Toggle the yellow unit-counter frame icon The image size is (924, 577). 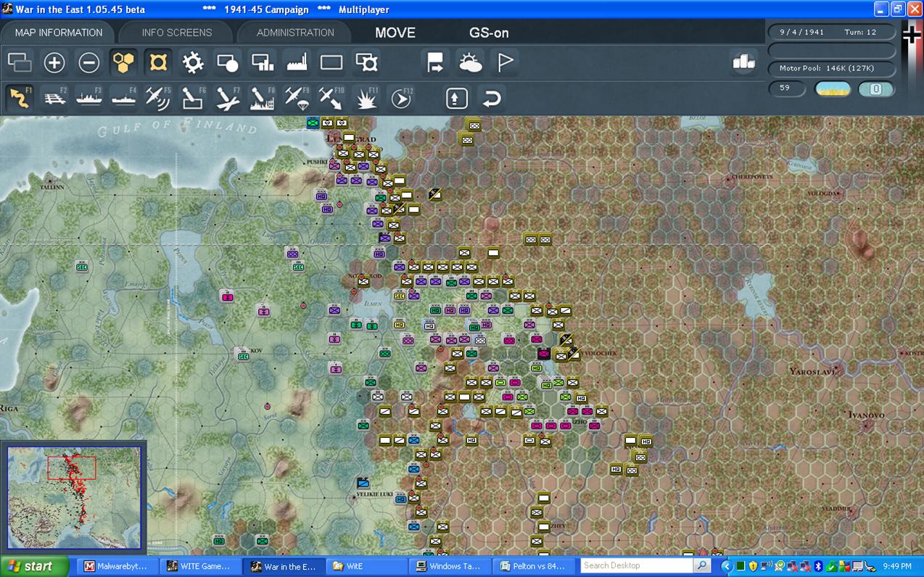158,63
